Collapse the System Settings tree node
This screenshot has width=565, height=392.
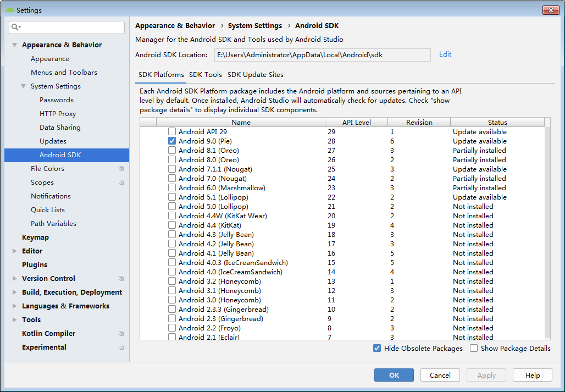[24, 86]
